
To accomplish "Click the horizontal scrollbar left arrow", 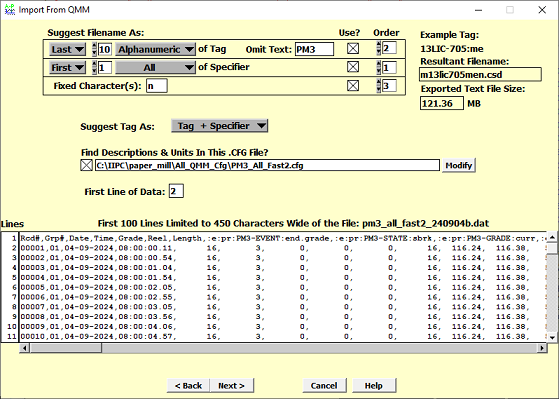I will (24, 348).
